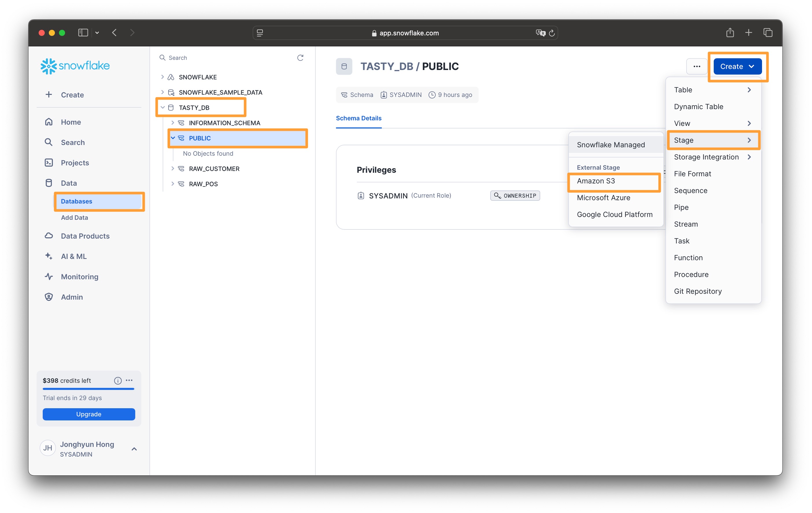Click the credits info icon
Viewport: 812px width, 513px height.
point(118,380)
